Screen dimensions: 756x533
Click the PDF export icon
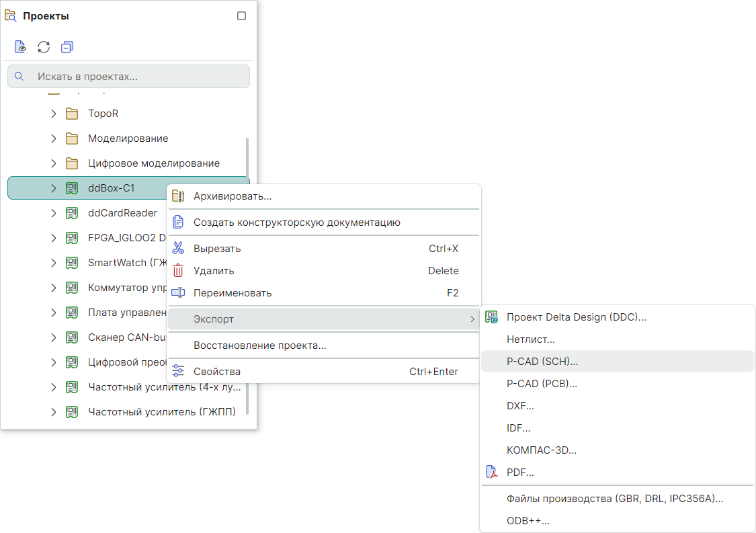click(x=491, y=473)
